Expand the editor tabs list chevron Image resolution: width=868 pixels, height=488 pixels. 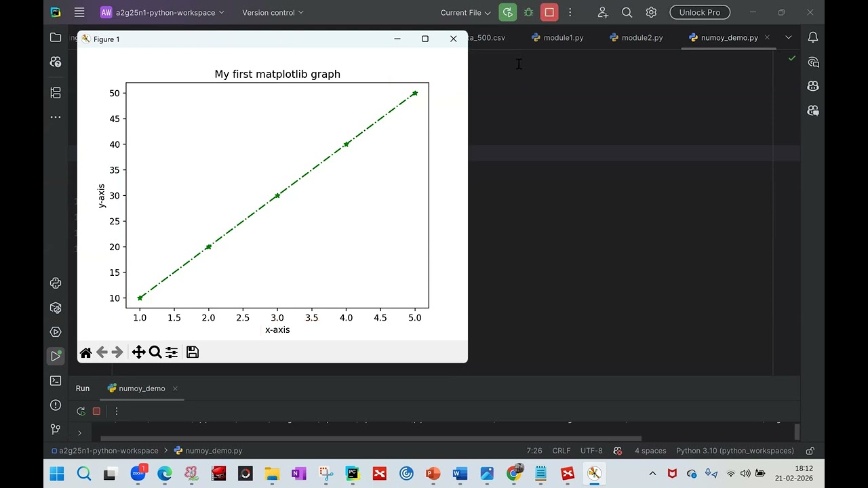(788, 37)
